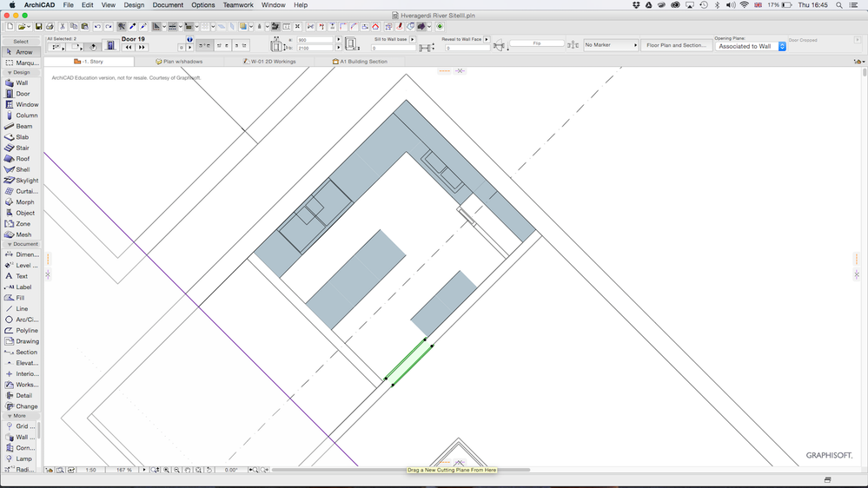
Task: Switch to Plan w/shadows tab
Action: click(179, 62)
